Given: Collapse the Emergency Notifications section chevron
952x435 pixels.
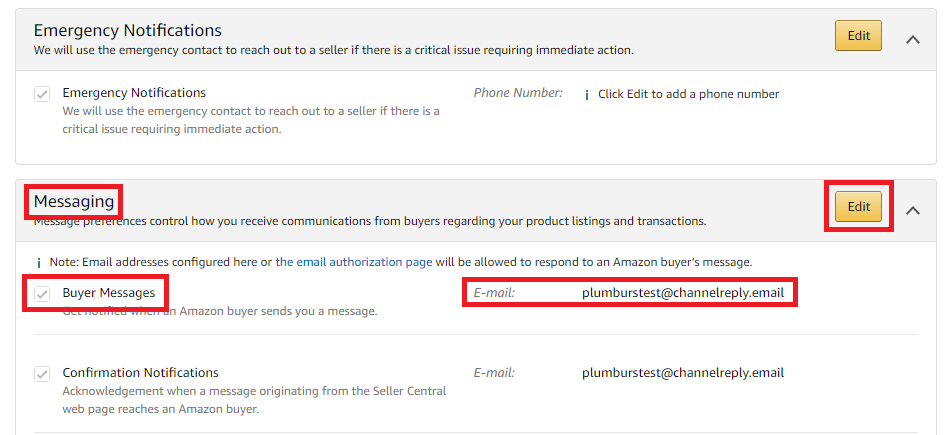Looking at the screenshot, I should tap(913, 39).
